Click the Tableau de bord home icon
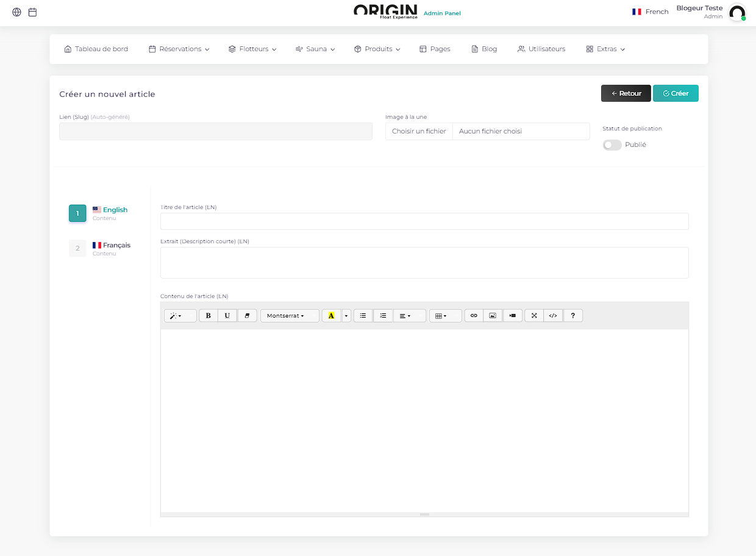This screenshot has height=556, width=756. click(x=68, y=49)
